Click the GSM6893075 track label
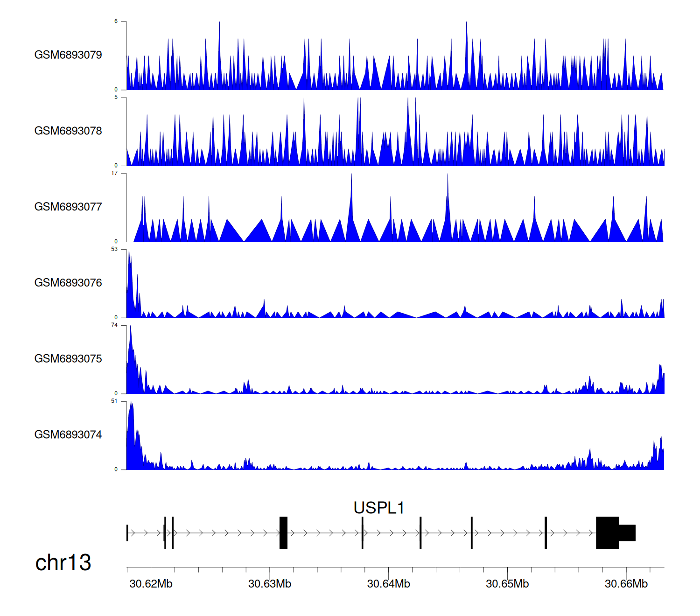 coord(68,359)
